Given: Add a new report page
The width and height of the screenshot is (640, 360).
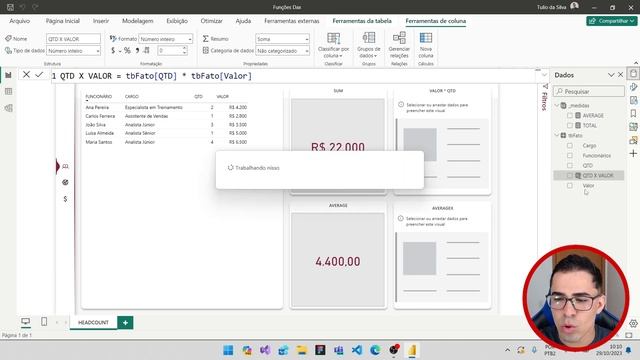Looking at the screenshot, I should click(125, 322).
